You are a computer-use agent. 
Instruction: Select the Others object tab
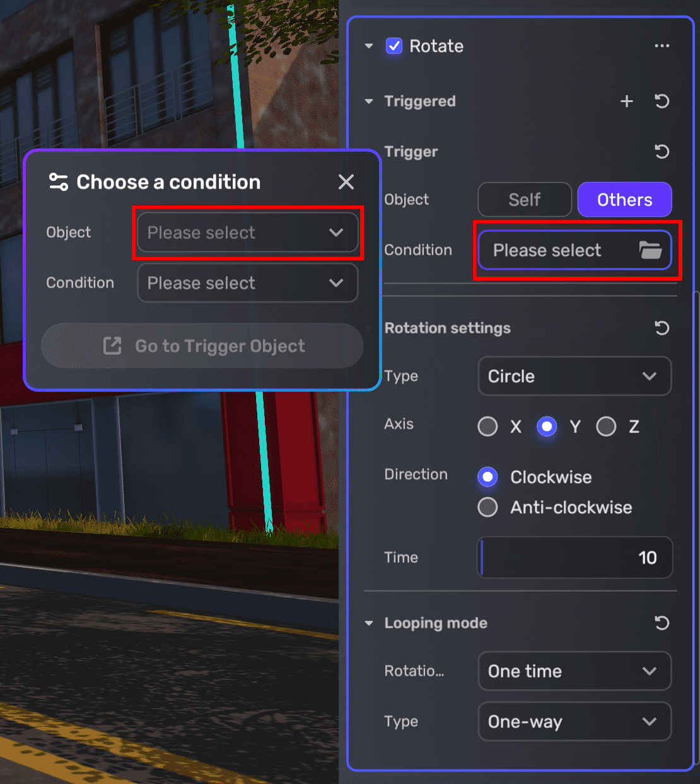pos(624,200)
